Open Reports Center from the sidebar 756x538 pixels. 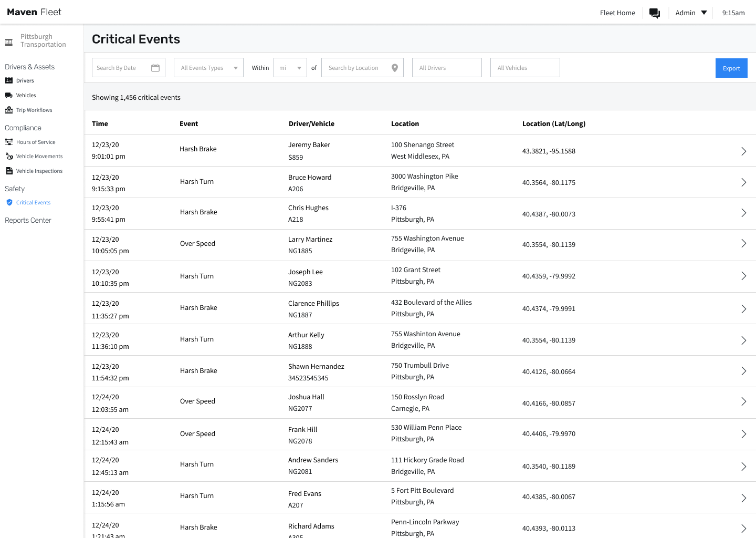coord(28,220)
